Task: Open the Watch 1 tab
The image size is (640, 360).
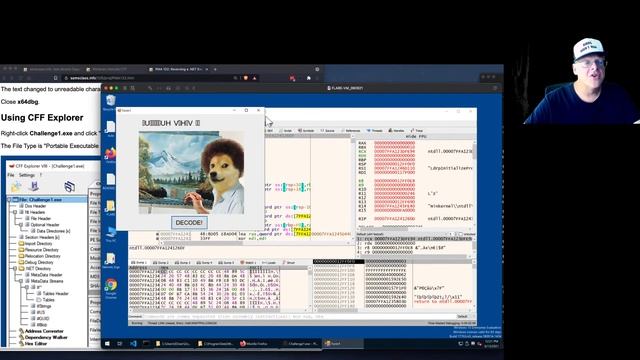Action: (248, 263)
